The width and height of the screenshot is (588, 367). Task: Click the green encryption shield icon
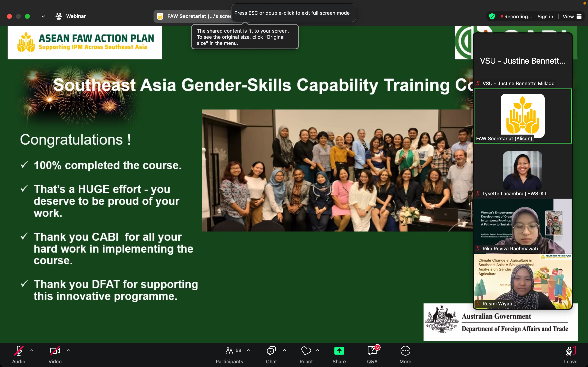click(492, 16)
